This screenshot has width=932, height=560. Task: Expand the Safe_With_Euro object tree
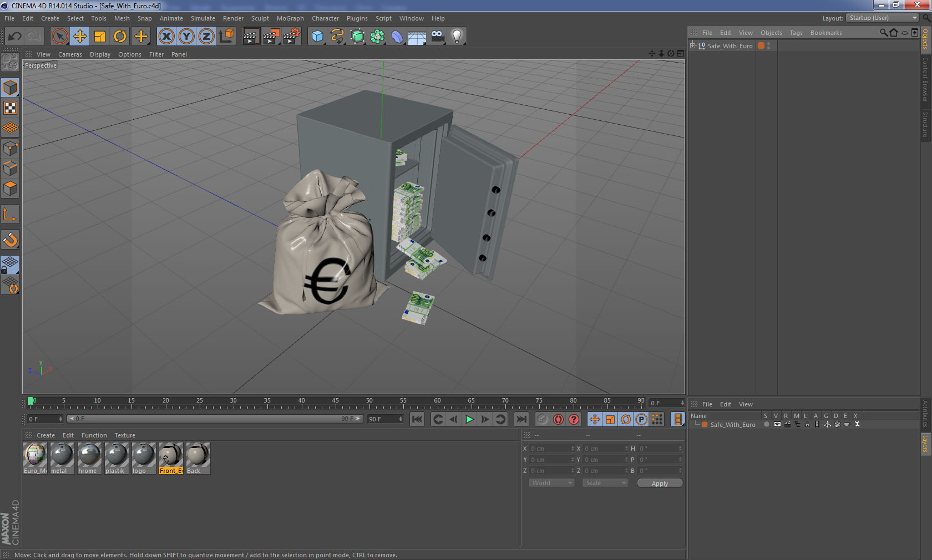pos(692,45)
